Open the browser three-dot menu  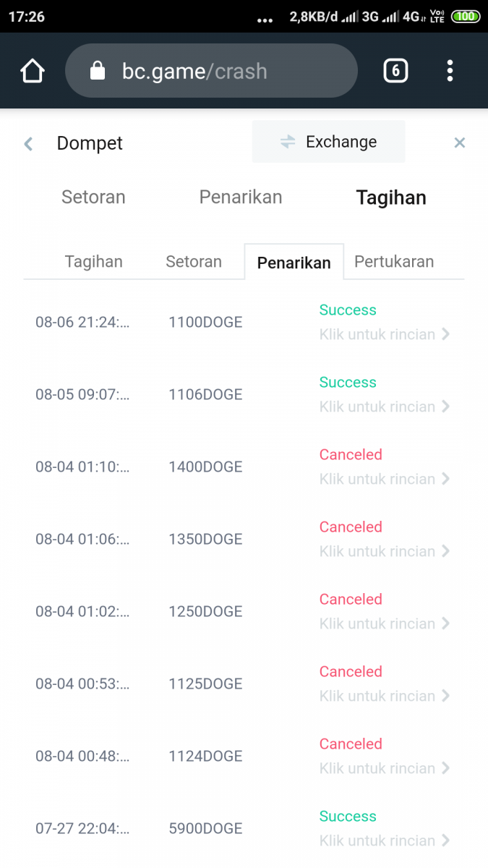tap(450, 71)
